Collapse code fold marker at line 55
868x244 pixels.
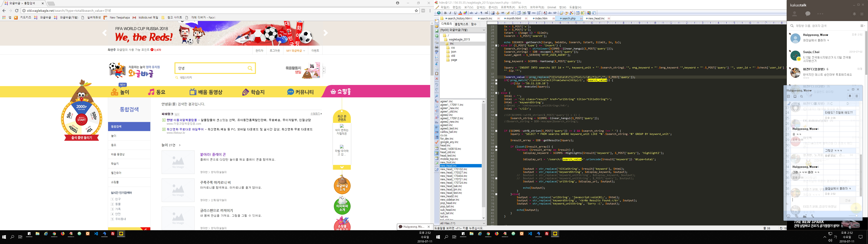point(496,131)
